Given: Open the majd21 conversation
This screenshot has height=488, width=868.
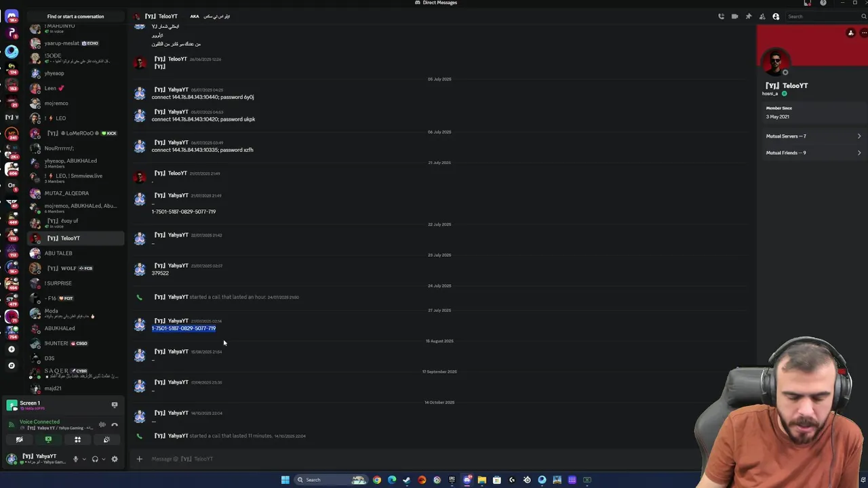Looking at the screenshot, I should pyautogui.click(x=75, y=388).
